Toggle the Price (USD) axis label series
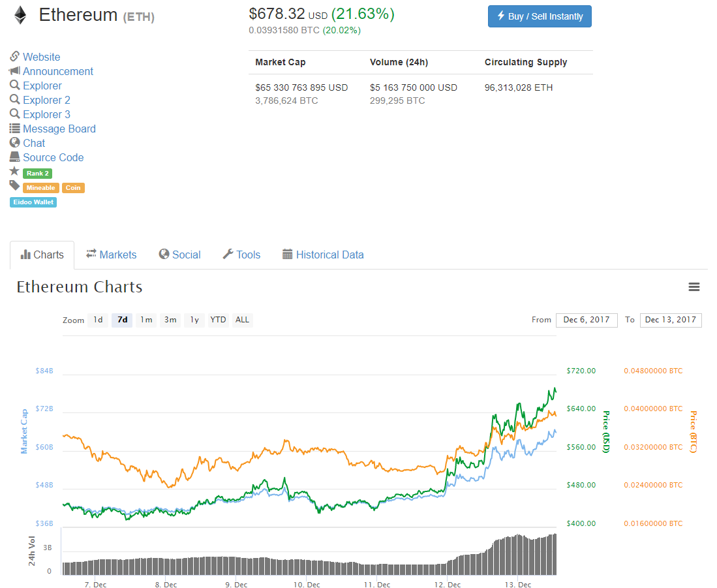 coord(606,431)
